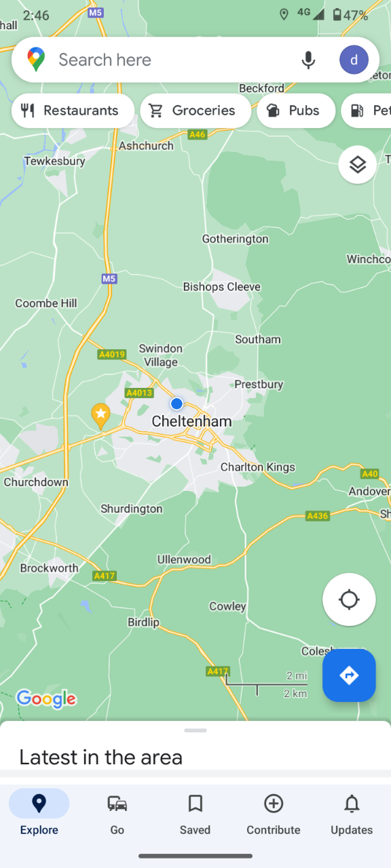The height and width of the screenshot is (868, 391).
Task: Open the map layers button
Action: pos(358,164)
